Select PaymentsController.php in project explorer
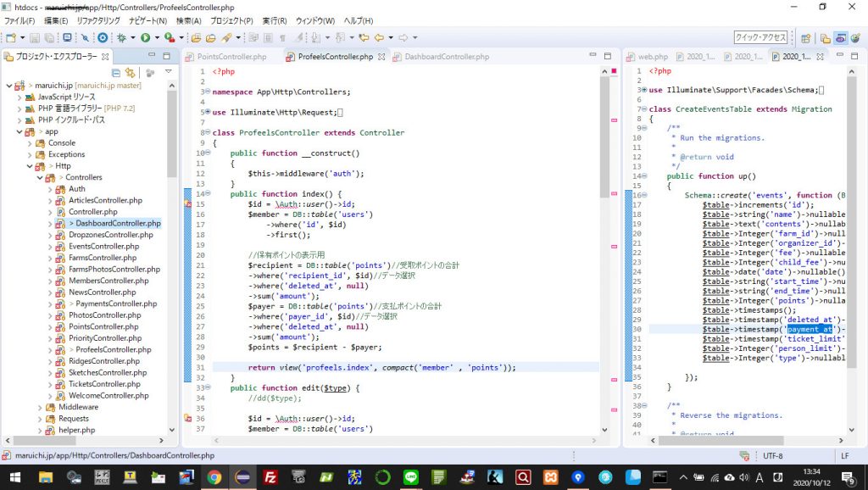 (115, 303)
